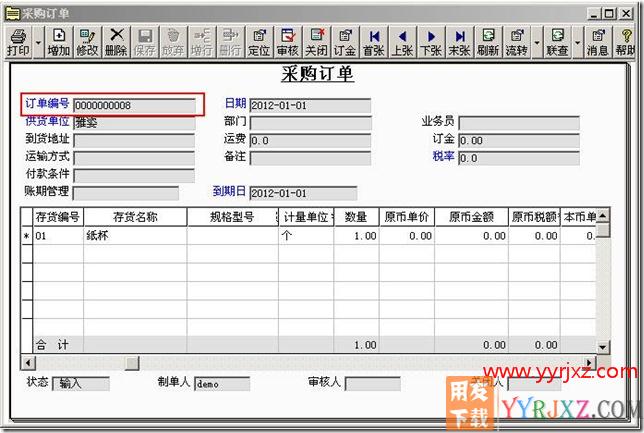Select the 纸杯 item cell in table

[x=134, y=236]
